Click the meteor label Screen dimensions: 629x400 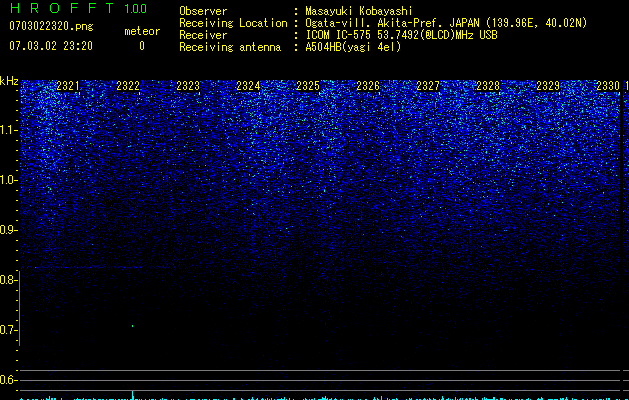[142, 31]
